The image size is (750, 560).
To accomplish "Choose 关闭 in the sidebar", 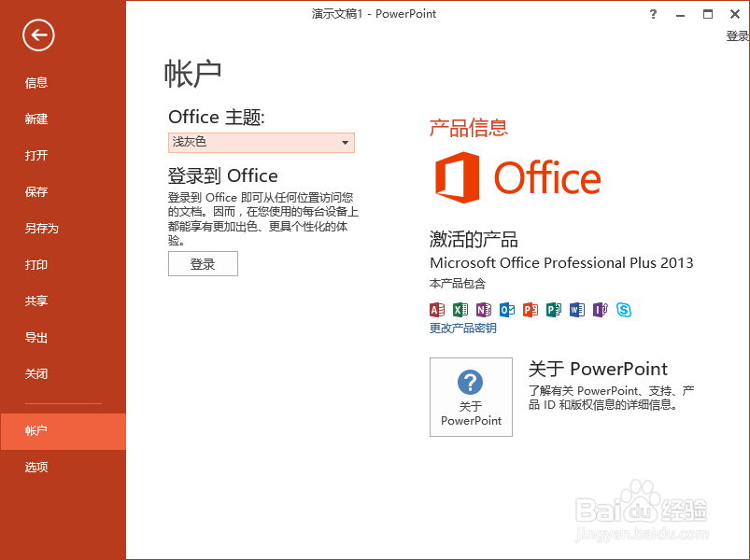I will point(63,374).
